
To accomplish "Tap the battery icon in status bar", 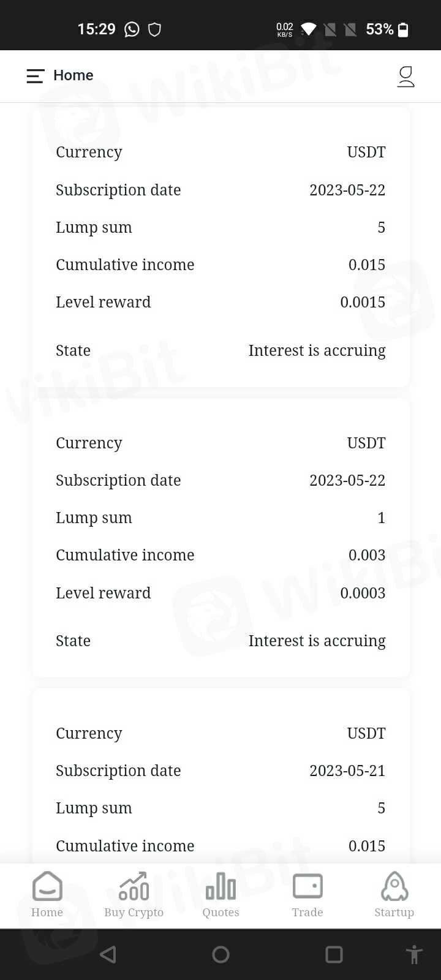I will tap(403, 29).
